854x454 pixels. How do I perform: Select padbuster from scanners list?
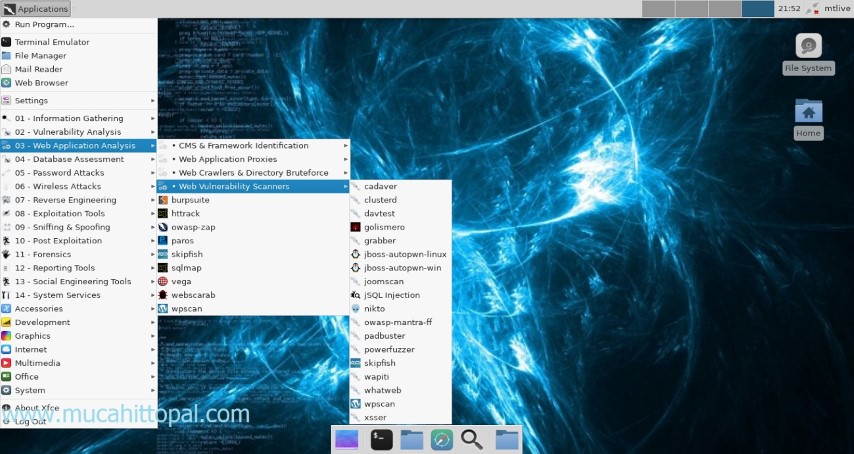coord(400,336)
